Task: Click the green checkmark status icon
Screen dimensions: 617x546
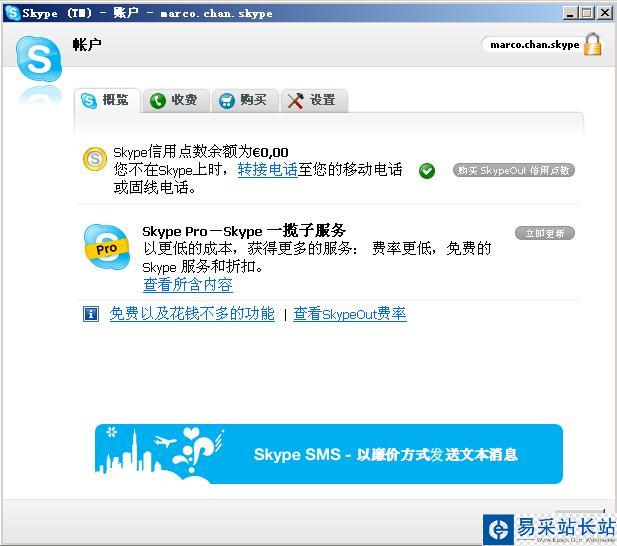Action: click(427, 171)
